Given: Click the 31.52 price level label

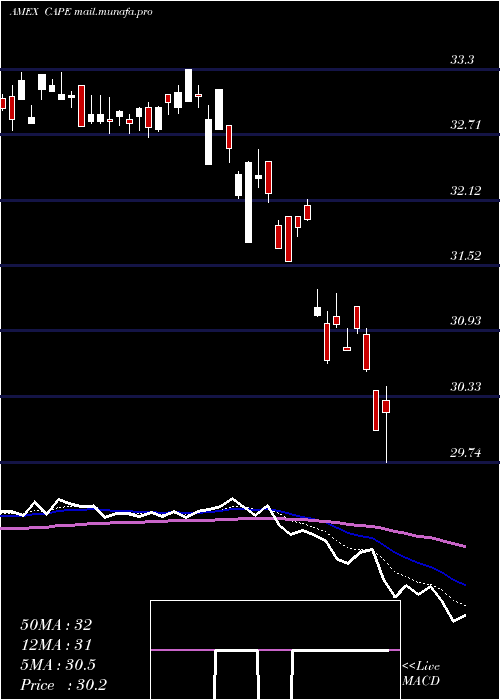Looking at the screenshot, I should [465, 256].
